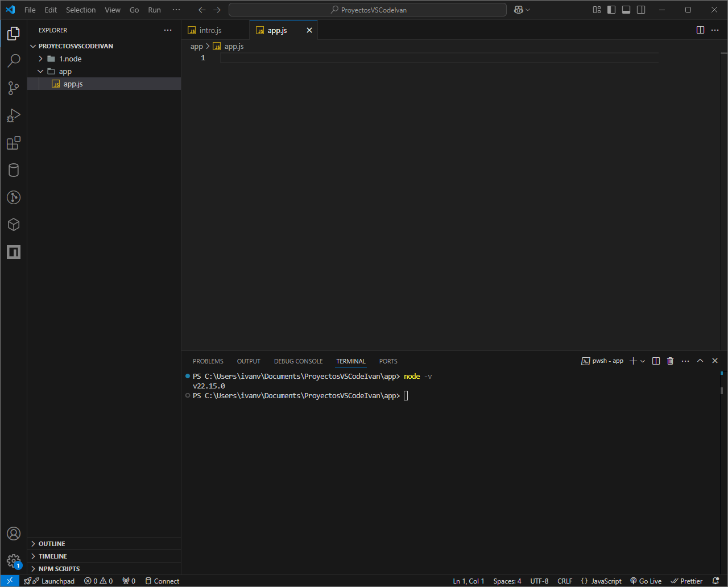Open the Extensions view
Image resolution: width=728 pixels, height=587 pixels.
[x=14, y=143]
